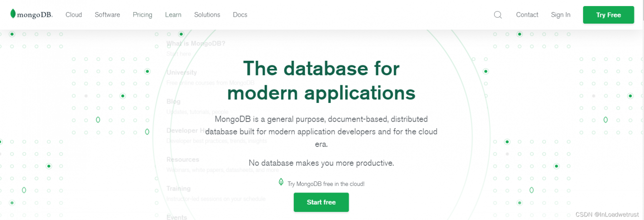This screenshot has width=644, height=220.
Task: Click the leaf icon beside Try MongoDB free
Action: click(281, 182)
